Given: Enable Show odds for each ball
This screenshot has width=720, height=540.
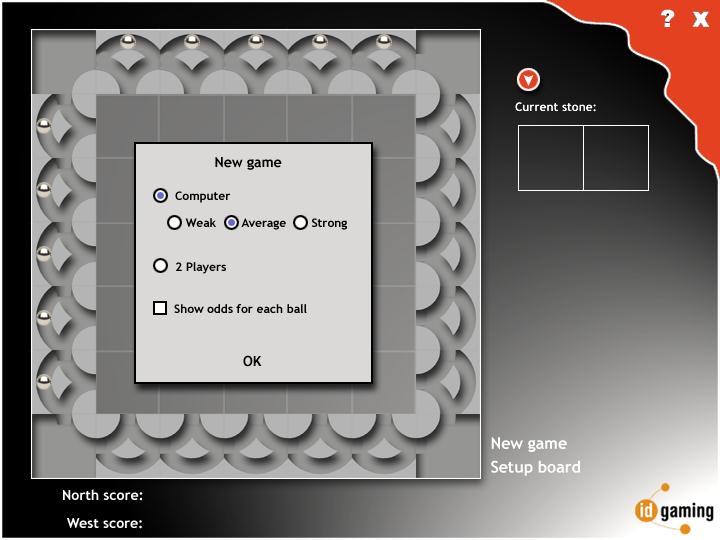Looking at the screenshot, I should (160, 308).
